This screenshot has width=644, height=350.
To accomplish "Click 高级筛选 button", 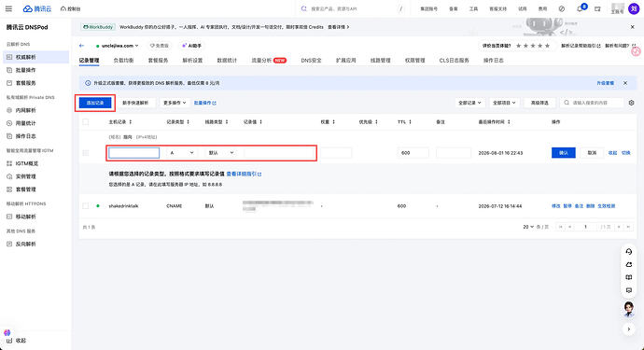I will (539, 103).
